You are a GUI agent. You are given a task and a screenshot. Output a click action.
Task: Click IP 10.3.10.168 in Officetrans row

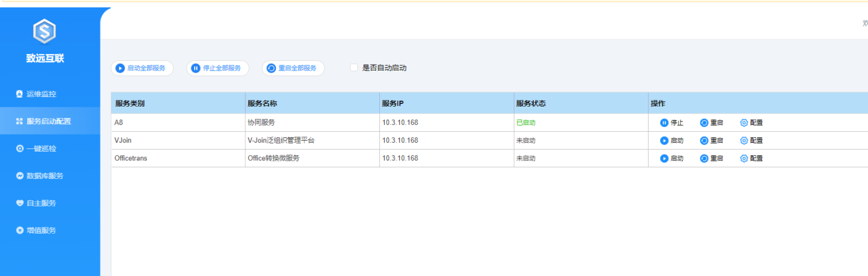400,158
